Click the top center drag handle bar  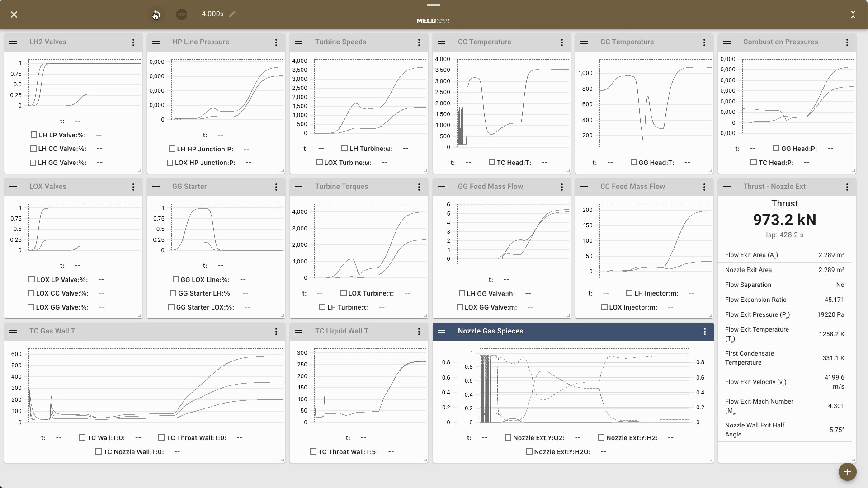tap(433, 5)
